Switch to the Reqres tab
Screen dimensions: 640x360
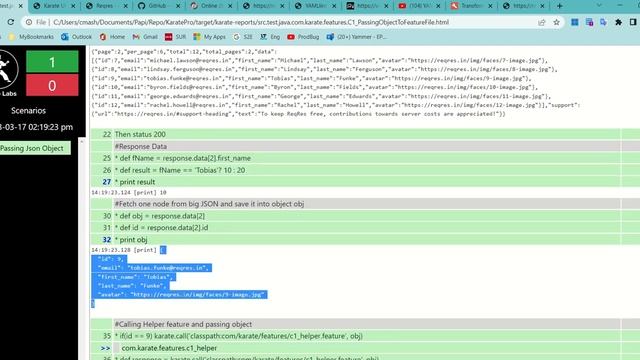pos(107,6)
